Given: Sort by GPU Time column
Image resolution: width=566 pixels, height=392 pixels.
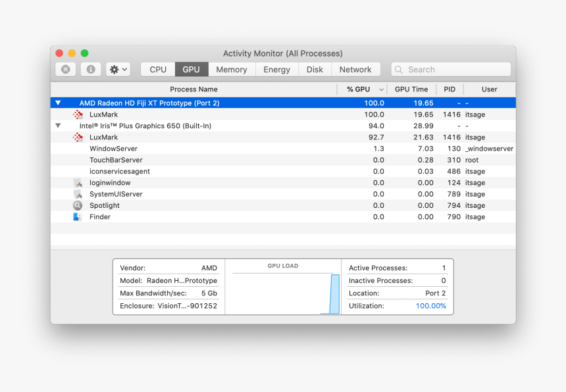Looking at the screenshot, I should 411,89.
